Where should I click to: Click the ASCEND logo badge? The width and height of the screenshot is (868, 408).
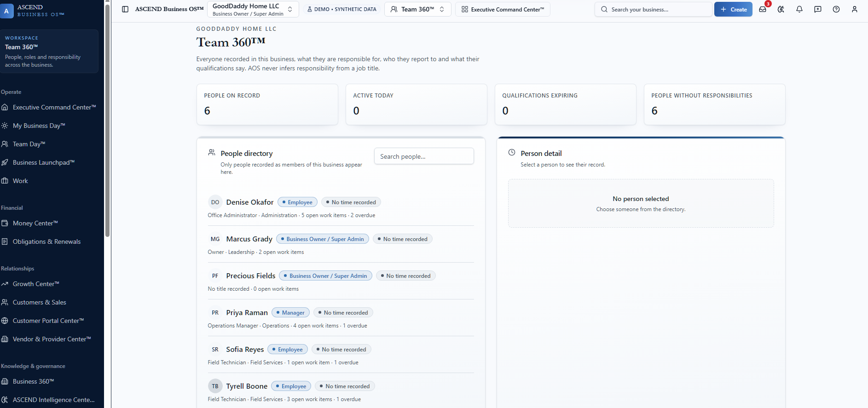(x=6, y=11)
